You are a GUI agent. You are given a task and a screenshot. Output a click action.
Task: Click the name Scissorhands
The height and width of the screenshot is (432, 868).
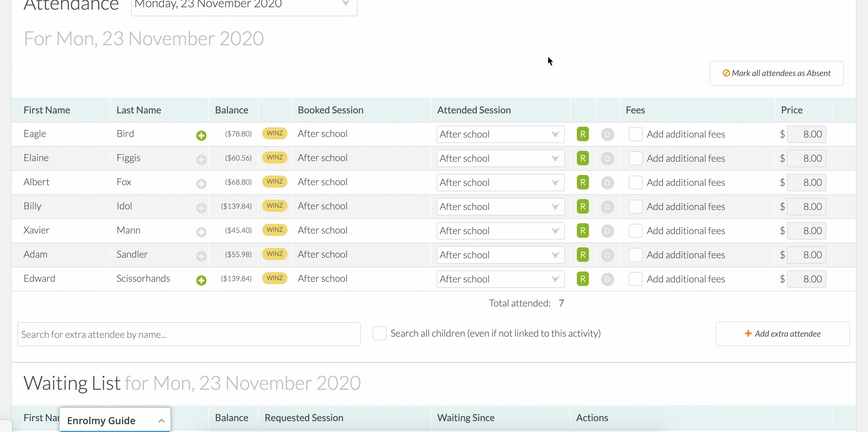coord(143,278)
